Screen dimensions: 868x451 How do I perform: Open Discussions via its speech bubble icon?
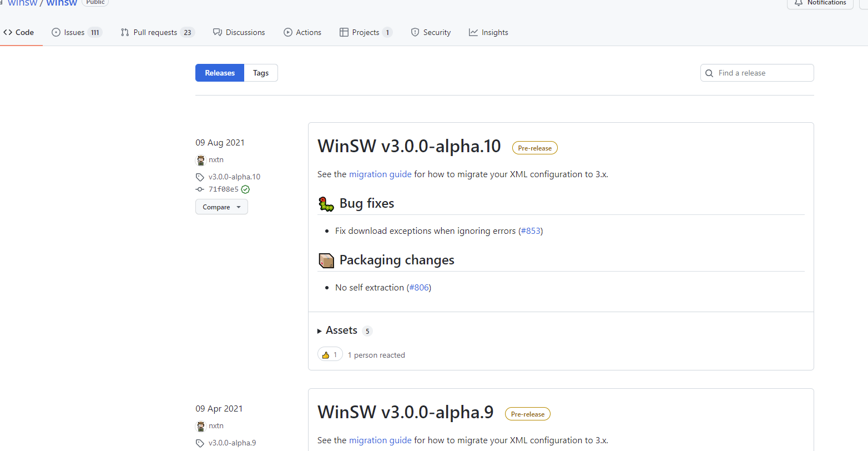pyautogui.click(x=218, y=32)
